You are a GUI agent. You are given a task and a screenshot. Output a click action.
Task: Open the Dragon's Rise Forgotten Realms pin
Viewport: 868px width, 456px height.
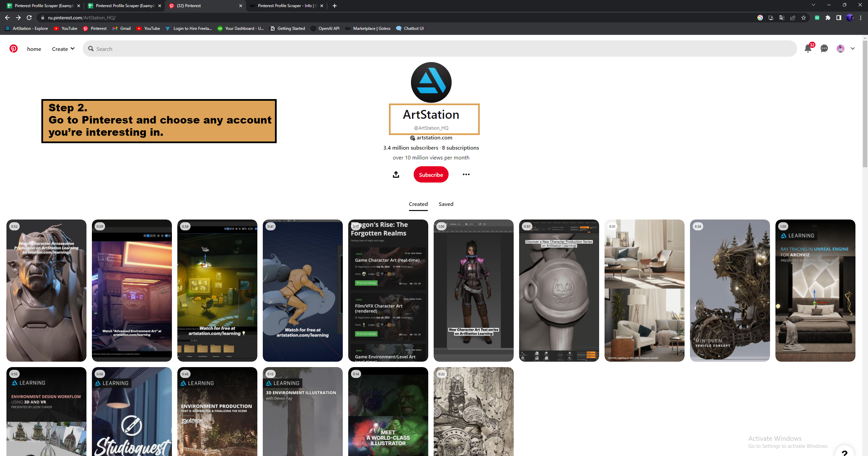click(x=388, y=290)
